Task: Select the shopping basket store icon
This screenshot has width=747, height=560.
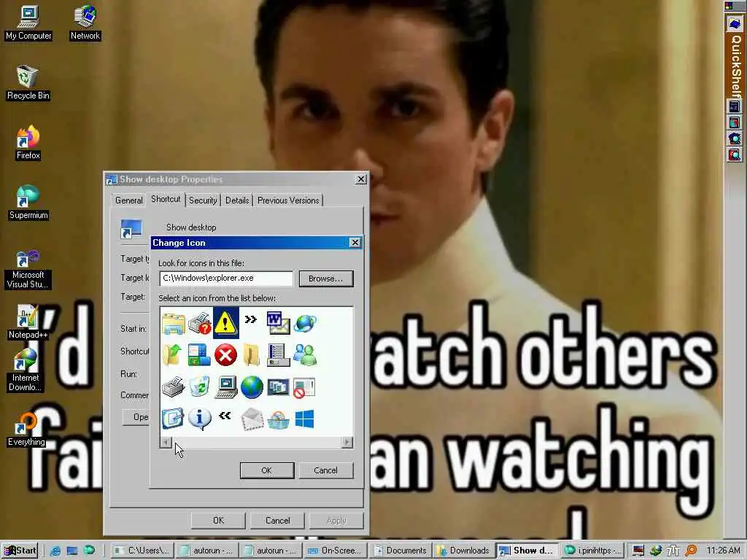Action: coord(278,419)
